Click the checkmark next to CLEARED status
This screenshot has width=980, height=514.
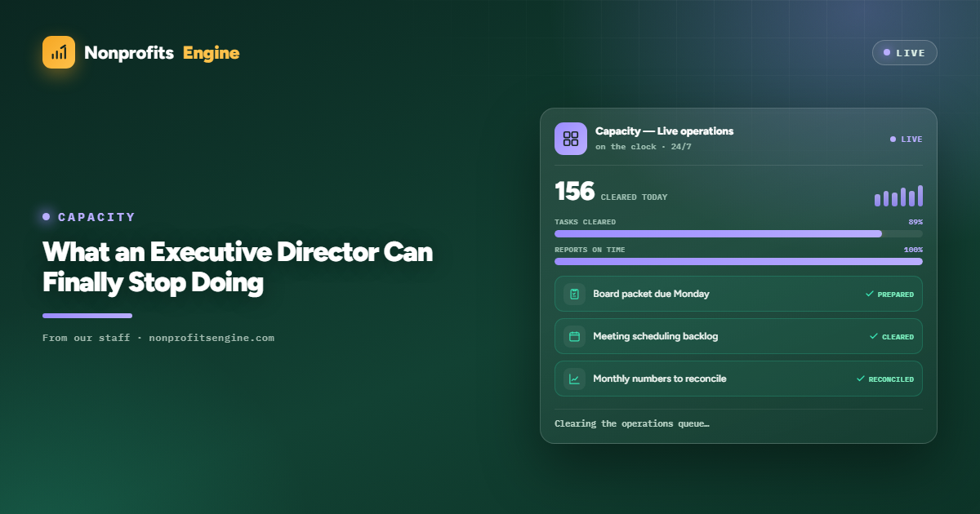pos(874,336)
